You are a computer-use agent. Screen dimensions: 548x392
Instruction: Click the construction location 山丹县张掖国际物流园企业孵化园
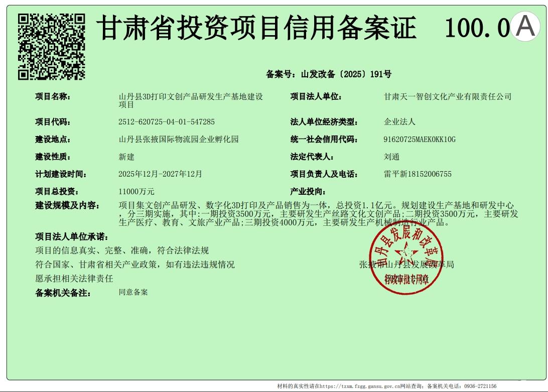[179, 140]
